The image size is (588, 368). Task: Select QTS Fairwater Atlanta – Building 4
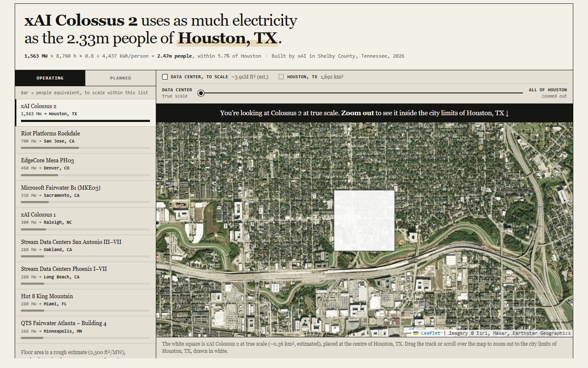coord(86,330)
